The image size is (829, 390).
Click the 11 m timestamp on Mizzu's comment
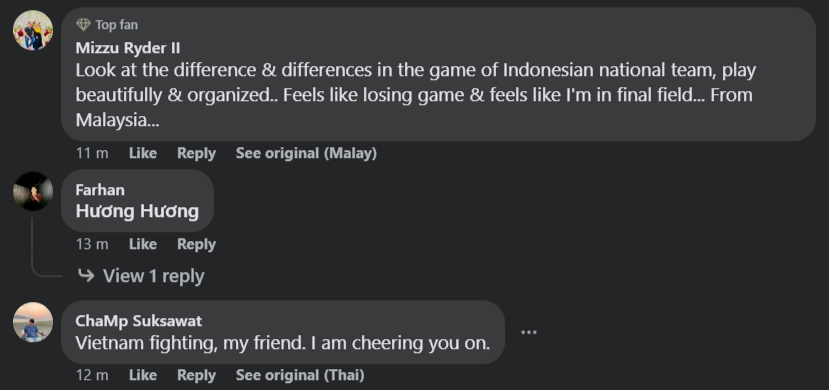(92, 153)
